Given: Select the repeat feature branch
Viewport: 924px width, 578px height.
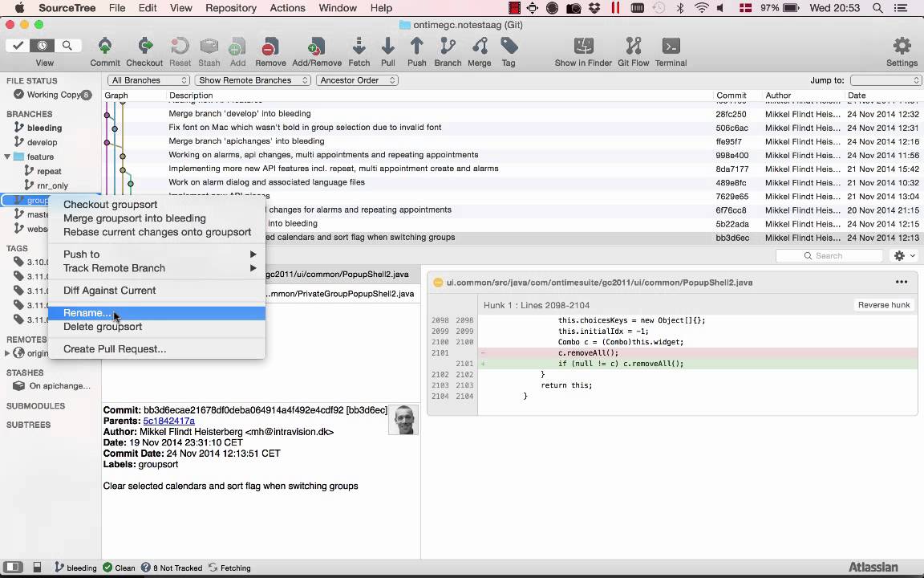Looking at the screenshot, I should pos(49,171).
